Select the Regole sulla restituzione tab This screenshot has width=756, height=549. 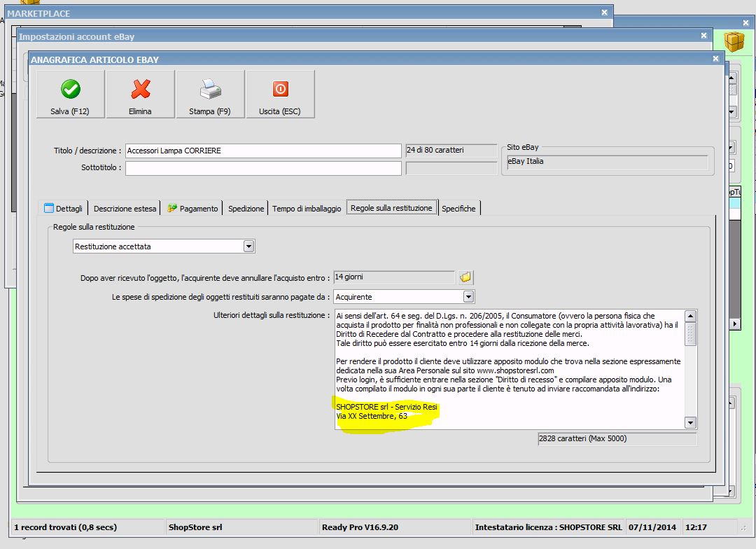click(x=391, y=208)
